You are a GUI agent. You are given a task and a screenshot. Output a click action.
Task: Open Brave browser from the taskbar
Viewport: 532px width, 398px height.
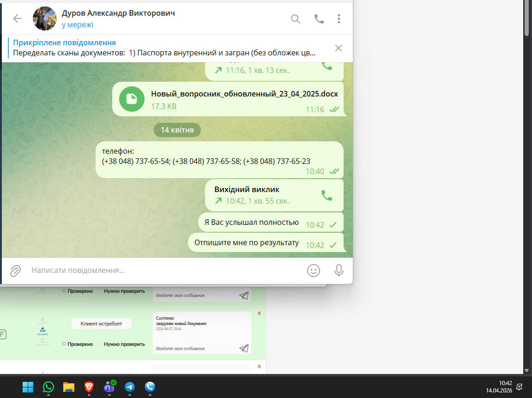coord(89,387)
